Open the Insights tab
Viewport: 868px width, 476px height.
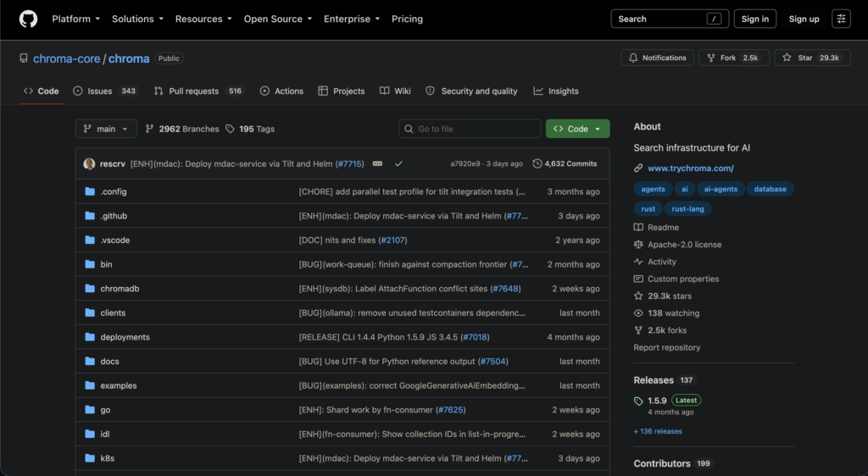tap(556, 91)
